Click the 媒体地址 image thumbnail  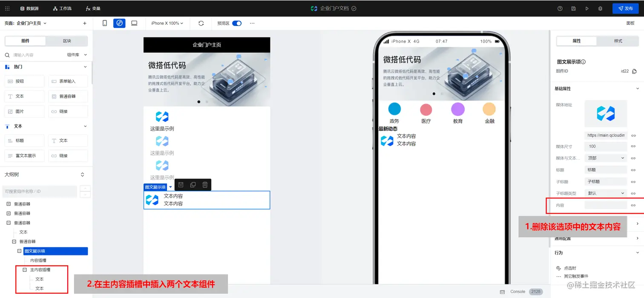(606, 114)
